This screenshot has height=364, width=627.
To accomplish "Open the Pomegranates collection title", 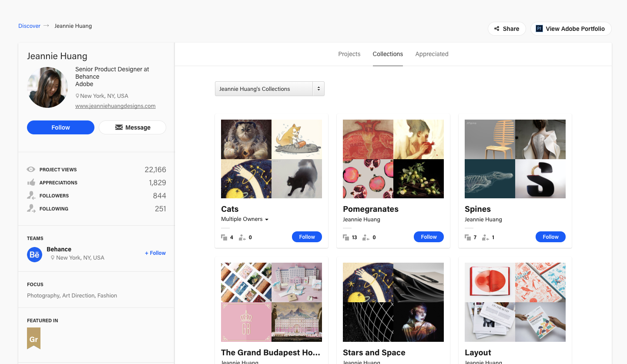I will tap(371, 209).
